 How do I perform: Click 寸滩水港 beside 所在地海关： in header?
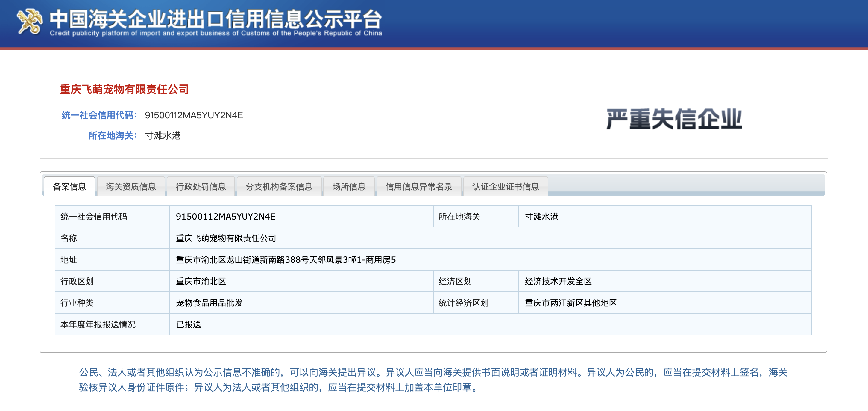(x=163, y=135)
